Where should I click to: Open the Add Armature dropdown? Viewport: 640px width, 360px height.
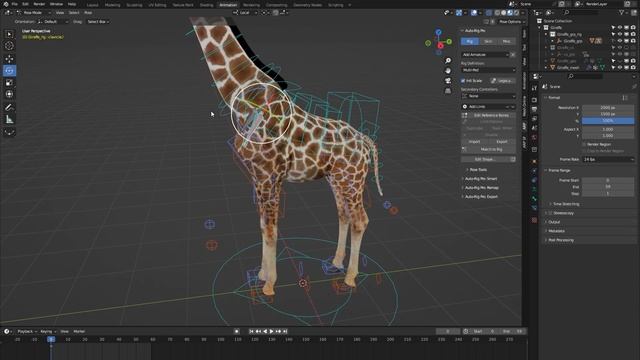[486, 55]
